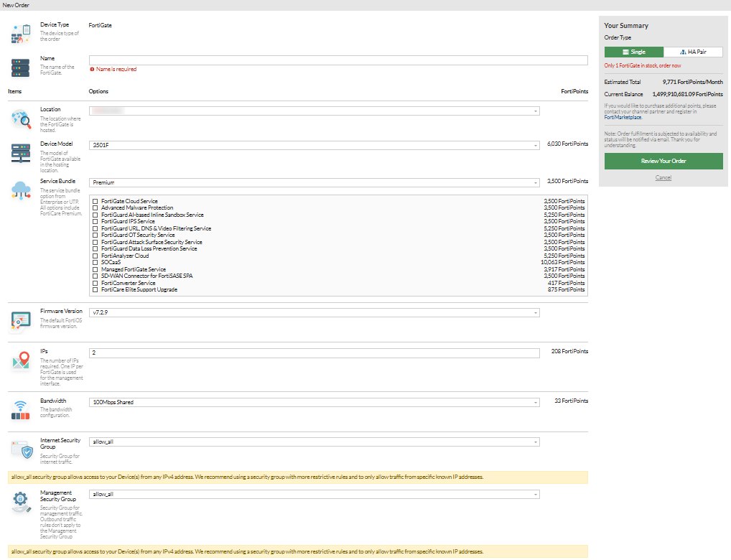
Task: Expand the Bandwidth 100Mbps Shared dropdown
Action: click(x=315, y=402)
